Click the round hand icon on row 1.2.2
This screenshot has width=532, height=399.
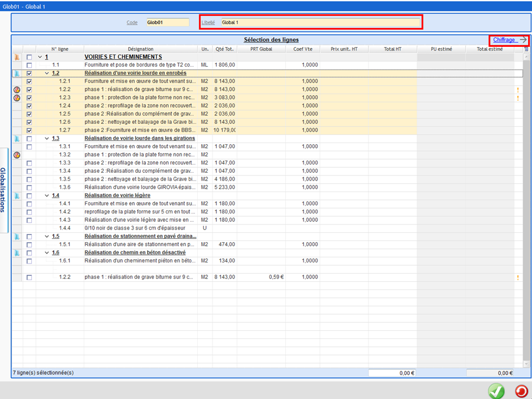coord(17,89)
